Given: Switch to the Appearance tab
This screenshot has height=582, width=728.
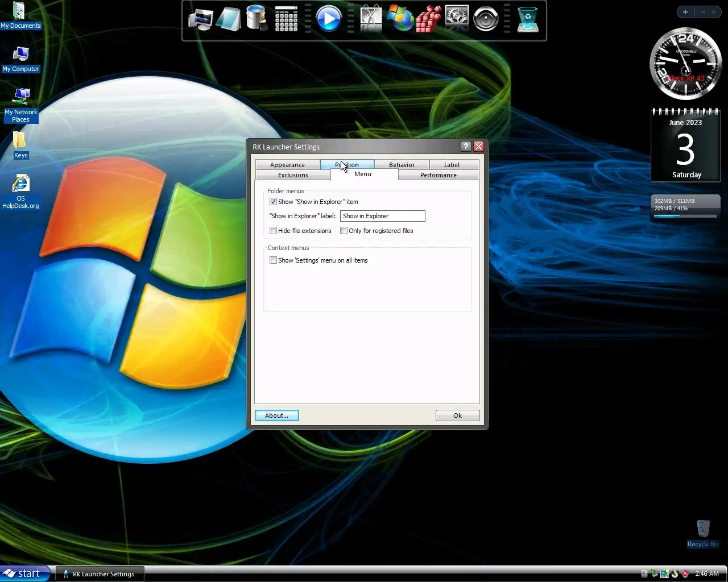Looking at the screenshot, I should (x=287, y=165).
